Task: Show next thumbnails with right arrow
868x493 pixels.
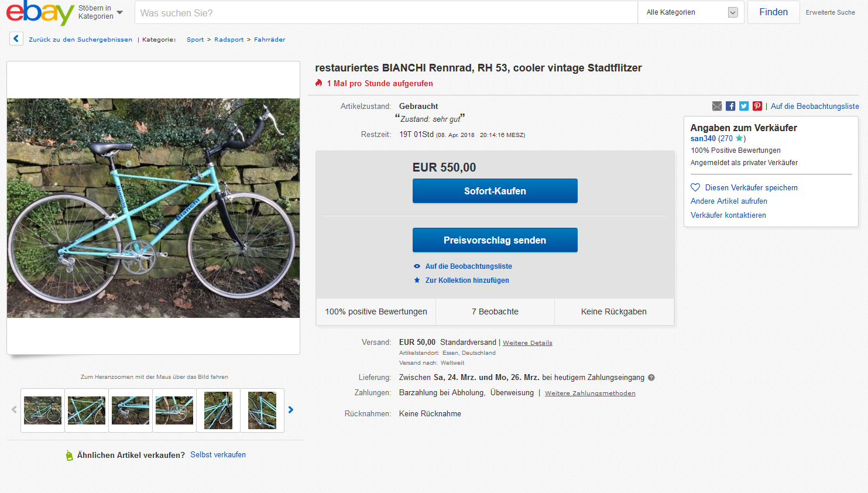Action: click(291, 410)
